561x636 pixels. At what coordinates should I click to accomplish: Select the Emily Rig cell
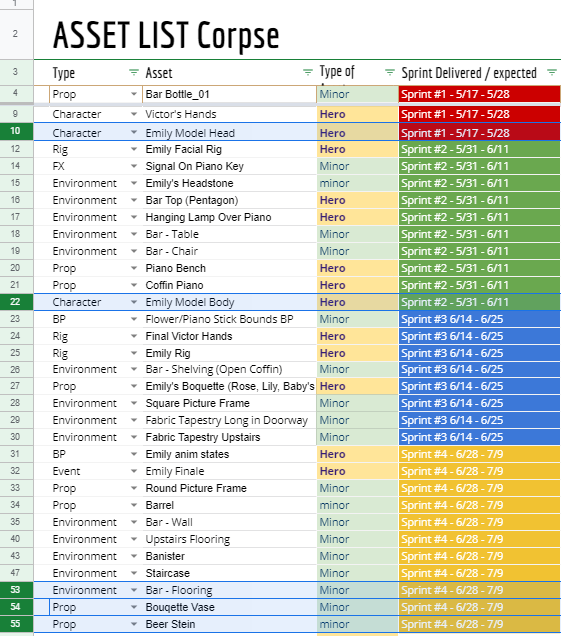point(229,353)
